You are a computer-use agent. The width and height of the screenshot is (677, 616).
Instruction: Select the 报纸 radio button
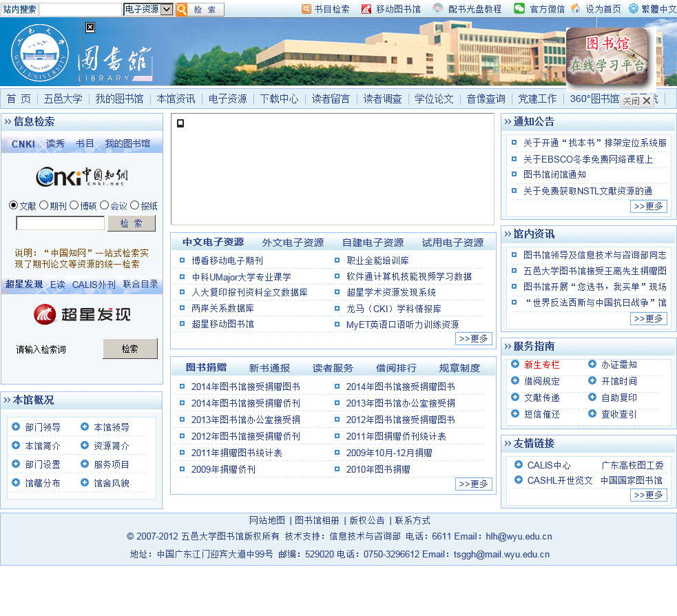[135, 205]
